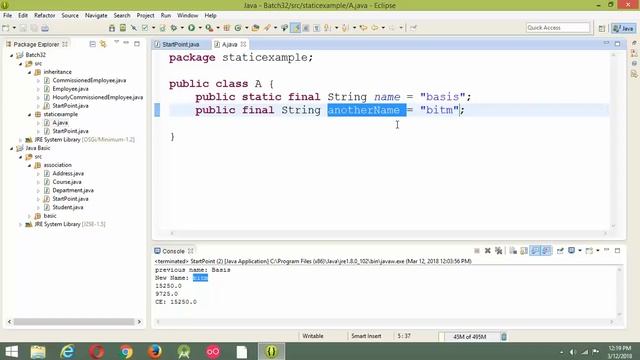
Task: Click the Search flashlight toolbar icon
Action: point(267,28)
